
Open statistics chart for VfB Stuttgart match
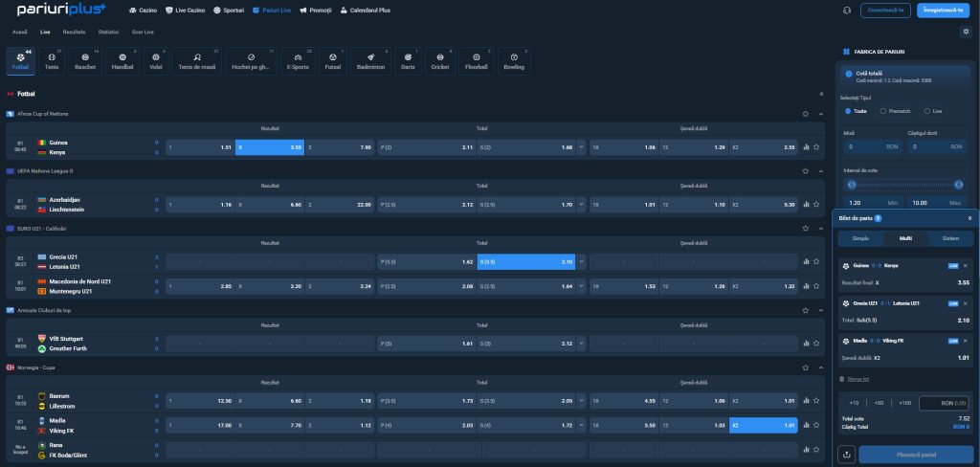[806, 344]
